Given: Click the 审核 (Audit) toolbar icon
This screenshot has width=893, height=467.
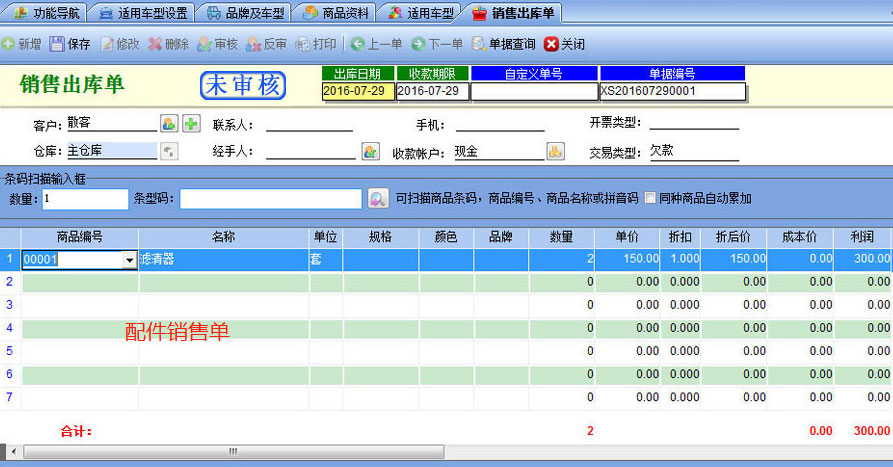Looking at the screenshot, I should 204,44.
